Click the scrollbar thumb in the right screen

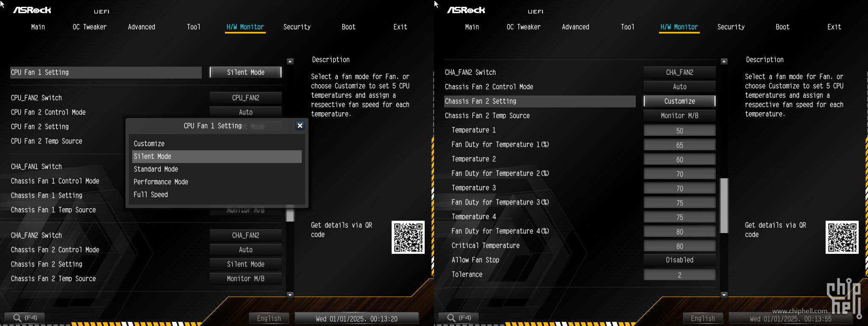pos(724,205)
